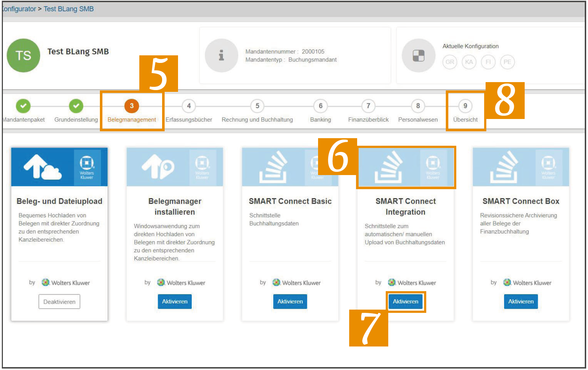Activate SMART Connect Basic
Image resolution: width=588 pixels, height=370 pixels.
[x=290, y=301]
